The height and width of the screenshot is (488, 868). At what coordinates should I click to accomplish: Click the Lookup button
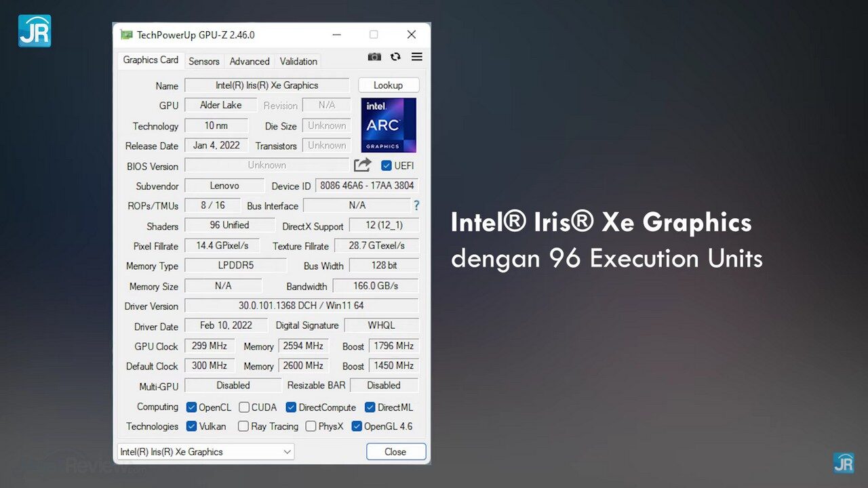point(388,85)
